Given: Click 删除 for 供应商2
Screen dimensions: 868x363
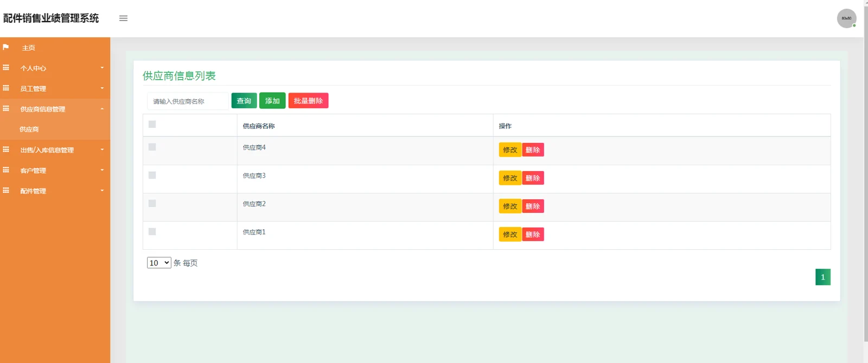Looking at the screenshot, I should [x=533, y=206].
